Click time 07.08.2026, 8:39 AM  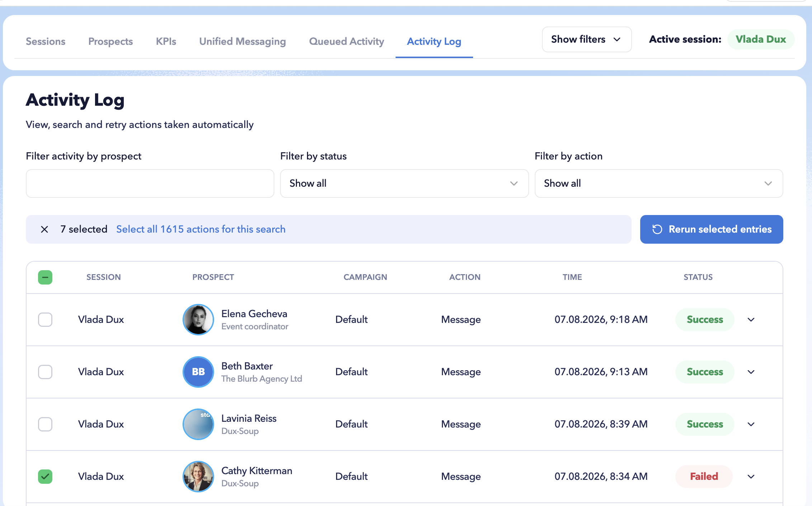point(601,424)
